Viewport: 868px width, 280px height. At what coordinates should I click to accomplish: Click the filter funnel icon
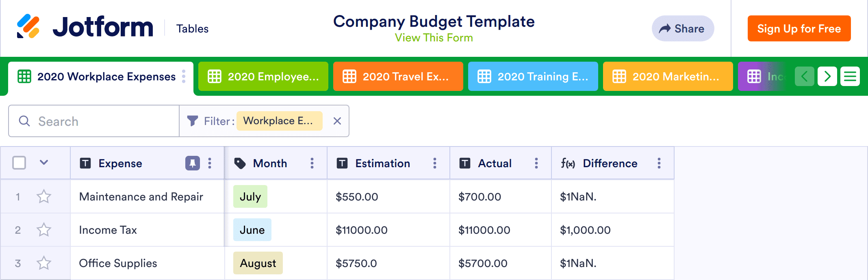(193, 121)
